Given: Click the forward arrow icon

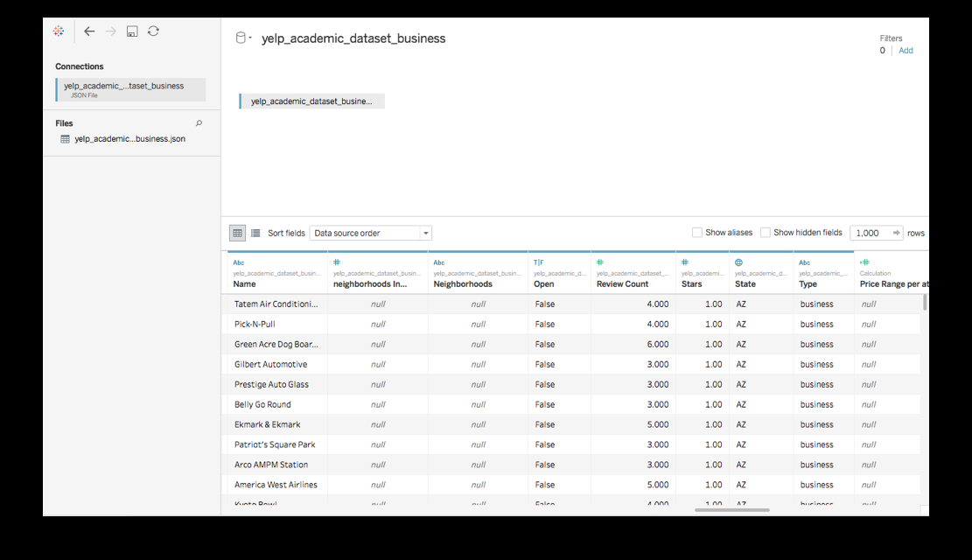Looking at the screenshot, I should 111,31.
